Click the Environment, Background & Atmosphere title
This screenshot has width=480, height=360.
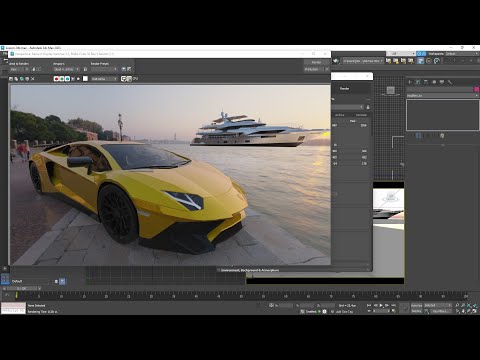coord(250,270)
